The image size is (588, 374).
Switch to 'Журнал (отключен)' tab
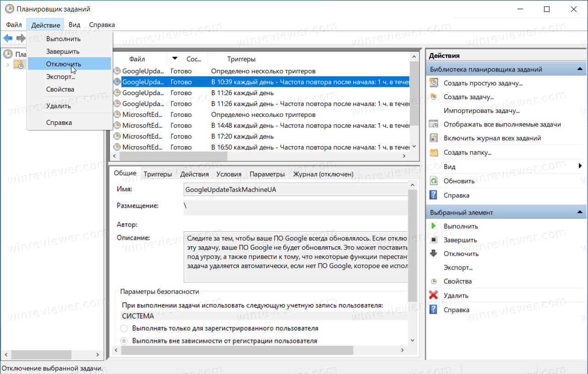[323, 174]
